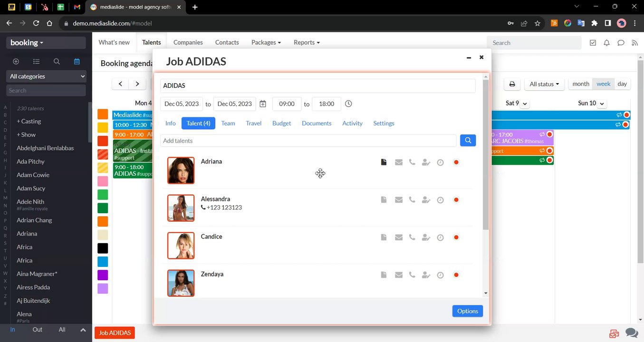Viewport: 644px width, 342px height.
Task: Toggle status dot on MARC JACOBS event
Action: coord(549,134)
